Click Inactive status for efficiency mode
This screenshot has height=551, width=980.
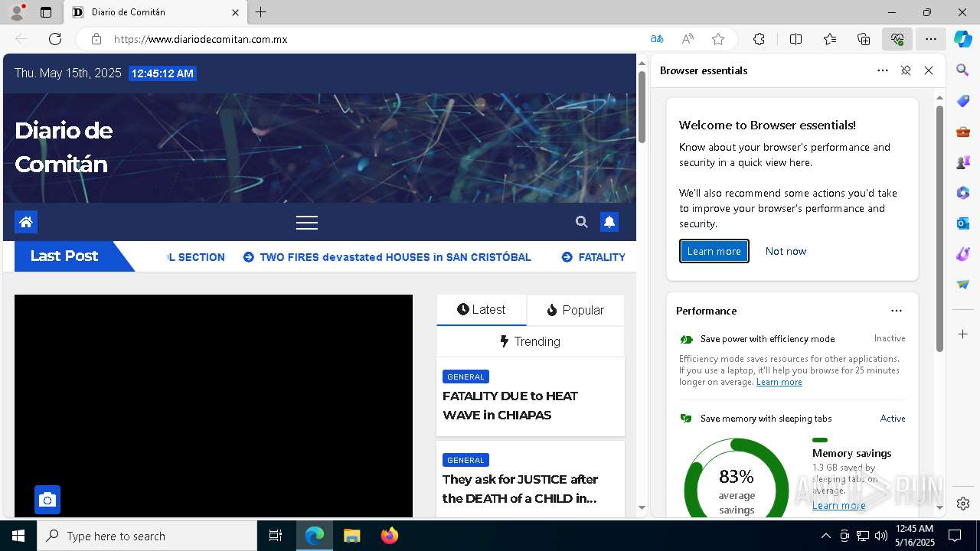890,338
